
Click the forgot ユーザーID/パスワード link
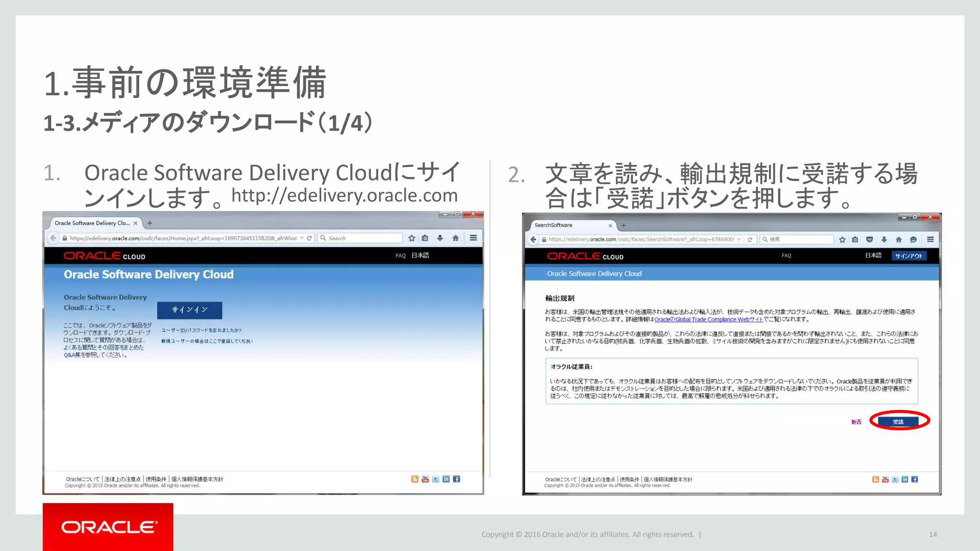pyautogui.click(x=201, y=330)
